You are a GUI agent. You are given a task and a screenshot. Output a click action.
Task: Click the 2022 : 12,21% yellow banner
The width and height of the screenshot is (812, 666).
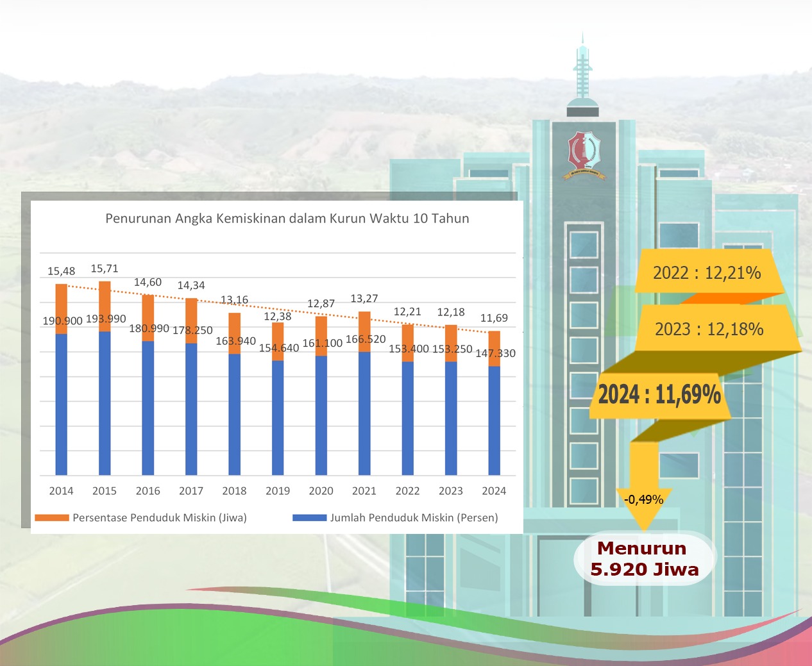pyautogui.click(x=708, y=272)
